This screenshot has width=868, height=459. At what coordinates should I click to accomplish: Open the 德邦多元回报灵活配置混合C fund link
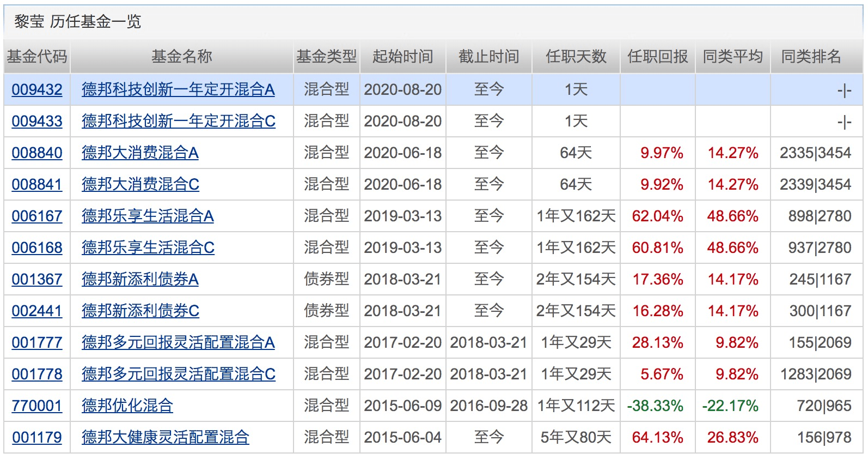tap(179, 374)
